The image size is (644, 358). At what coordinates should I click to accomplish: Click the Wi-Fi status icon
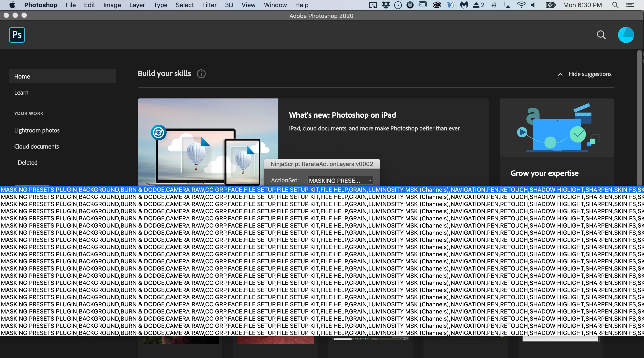pos(521,5)
